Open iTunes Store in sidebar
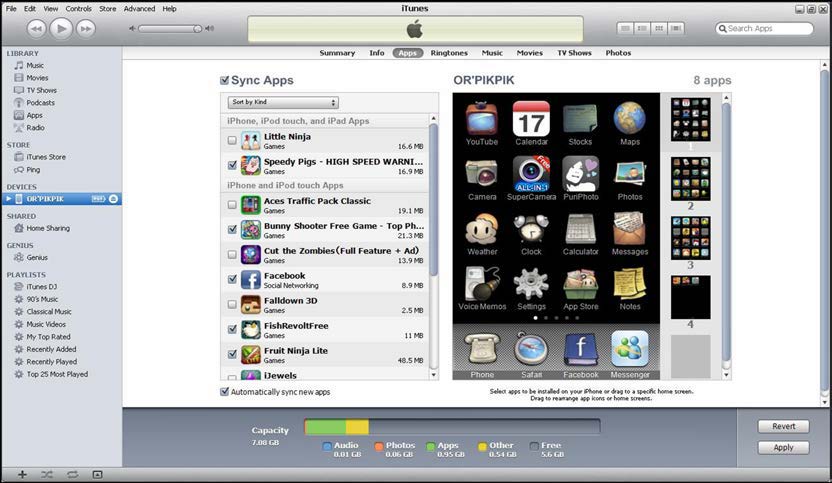The image size is (832, 483). pyautogui.click(x=46, y=157)
